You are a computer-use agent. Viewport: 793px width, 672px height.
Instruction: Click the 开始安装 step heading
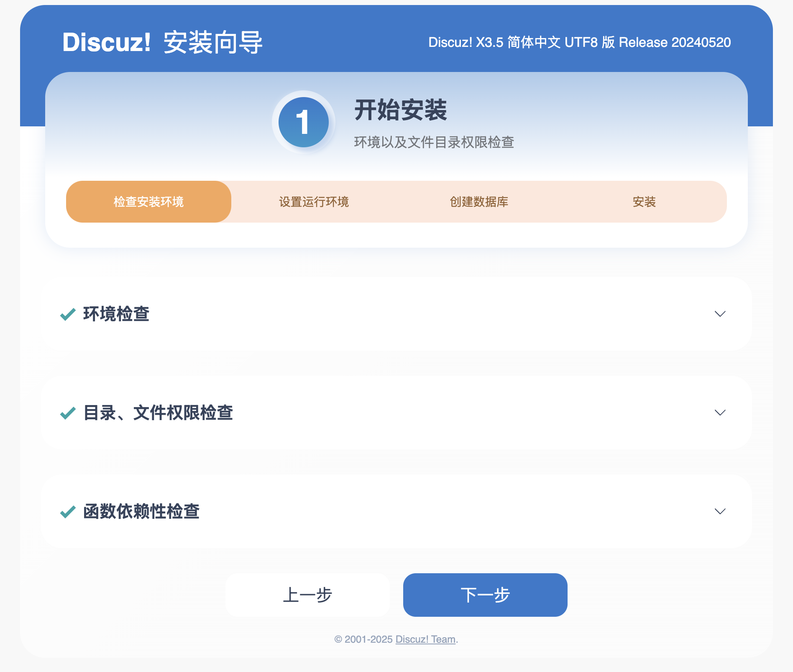click(401, 110)
